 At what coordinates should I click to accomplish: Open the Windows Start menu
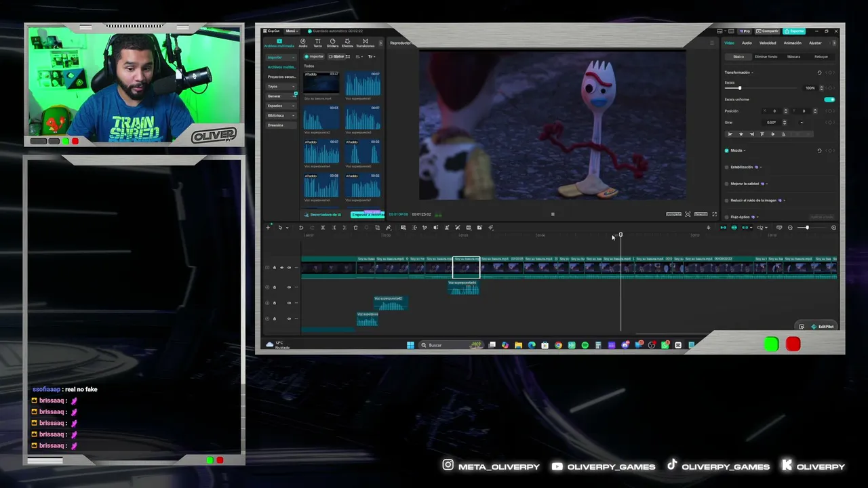tap(410, 345)
